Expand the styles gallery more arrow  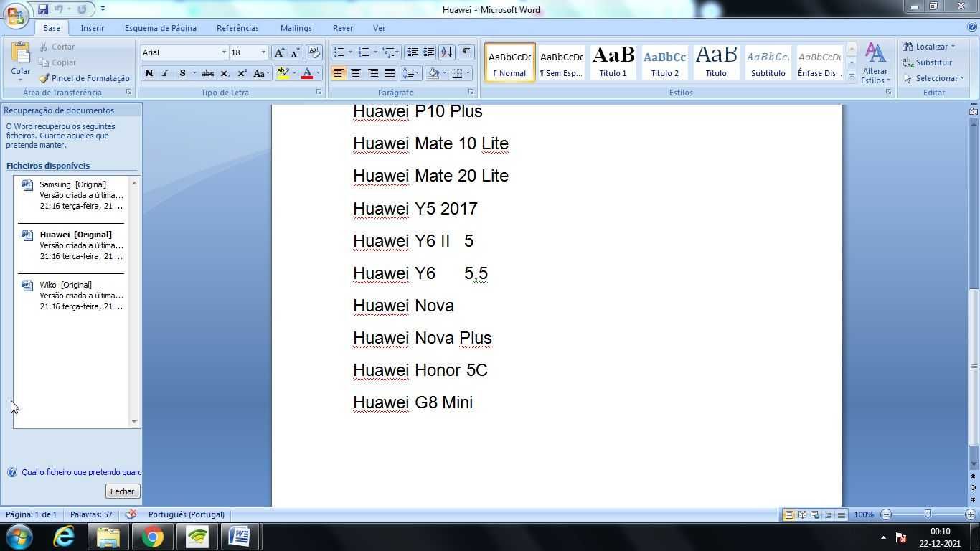tap(852, 76)
